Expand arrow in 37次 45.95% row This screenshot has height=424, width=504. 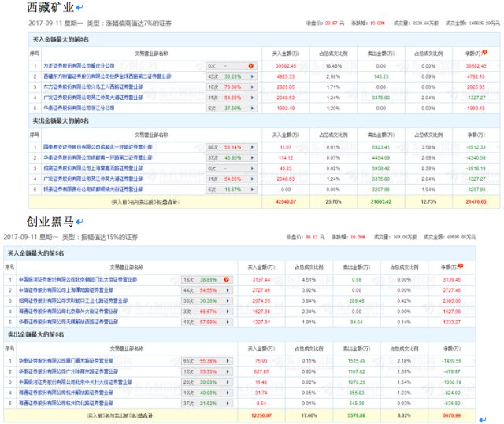coord(252,157)
